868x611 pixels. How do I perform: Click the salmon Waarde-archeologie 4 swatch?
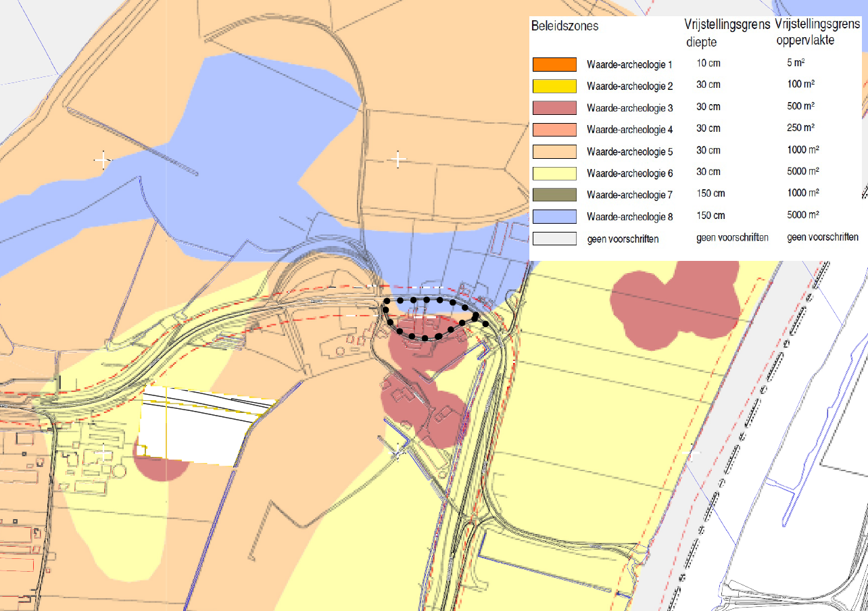[x=554, y=129]
